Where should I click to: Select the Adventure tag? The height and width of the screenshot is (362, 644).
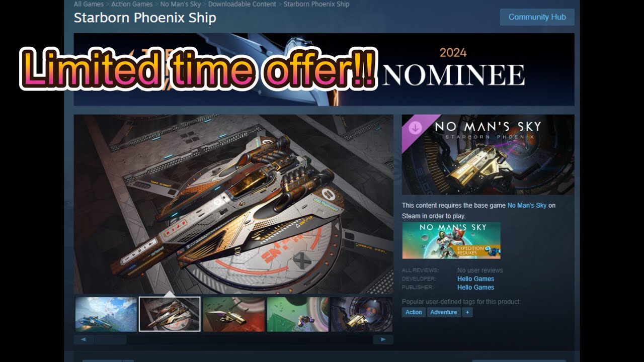444,312
